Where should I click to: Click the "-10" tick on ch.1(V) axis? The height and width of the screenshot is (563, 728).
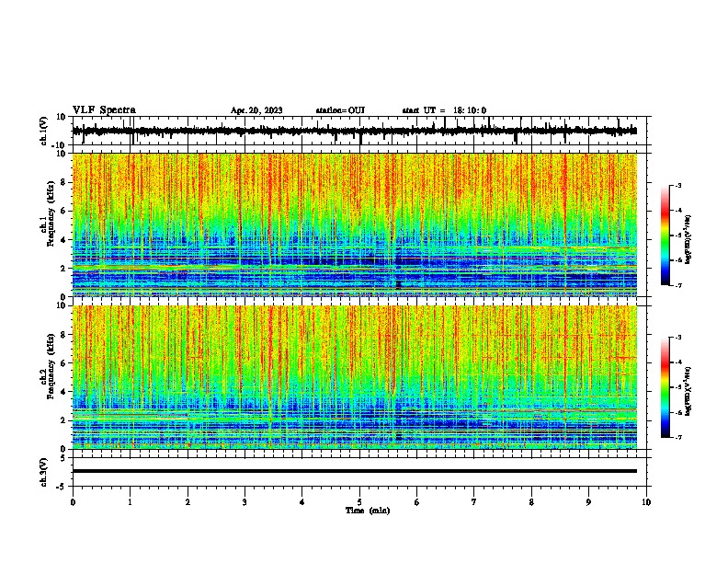point(60,145)
